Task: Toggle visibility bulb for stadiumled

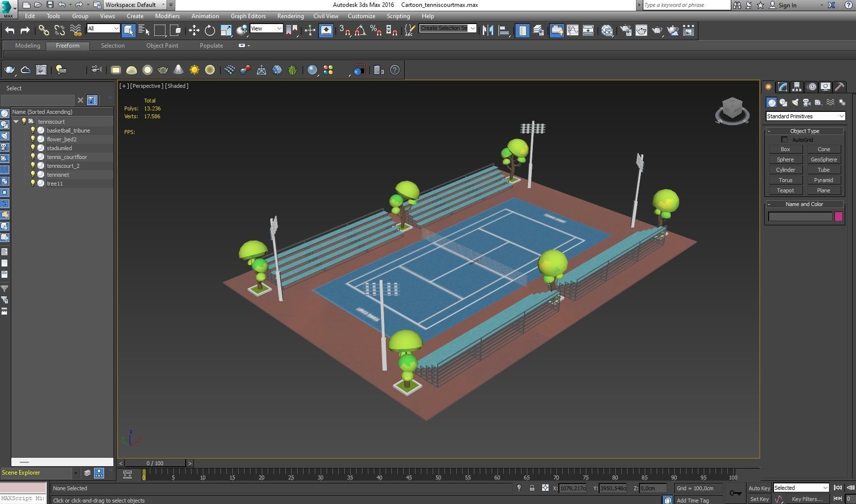Action: [x=33, y=148]
